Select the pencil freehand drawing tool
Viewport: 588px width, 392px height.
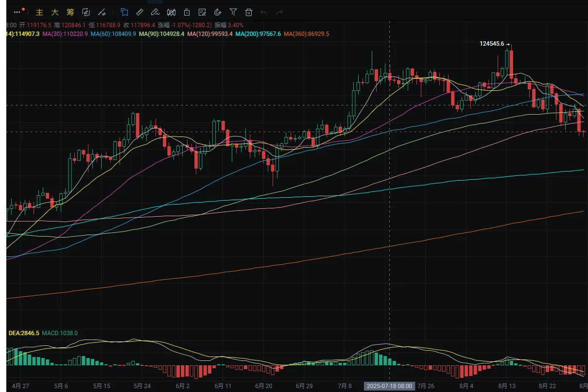pyautogui.click(x=155, y=12)
